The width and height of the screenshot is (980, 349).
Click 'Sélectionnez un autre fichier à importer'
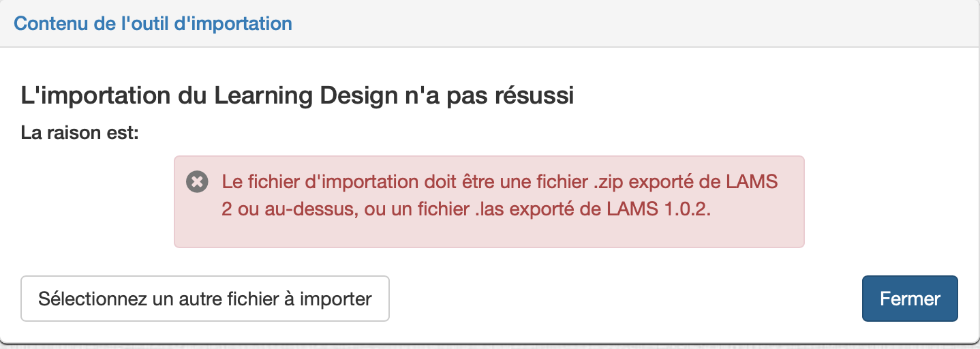tap(205, 299)
